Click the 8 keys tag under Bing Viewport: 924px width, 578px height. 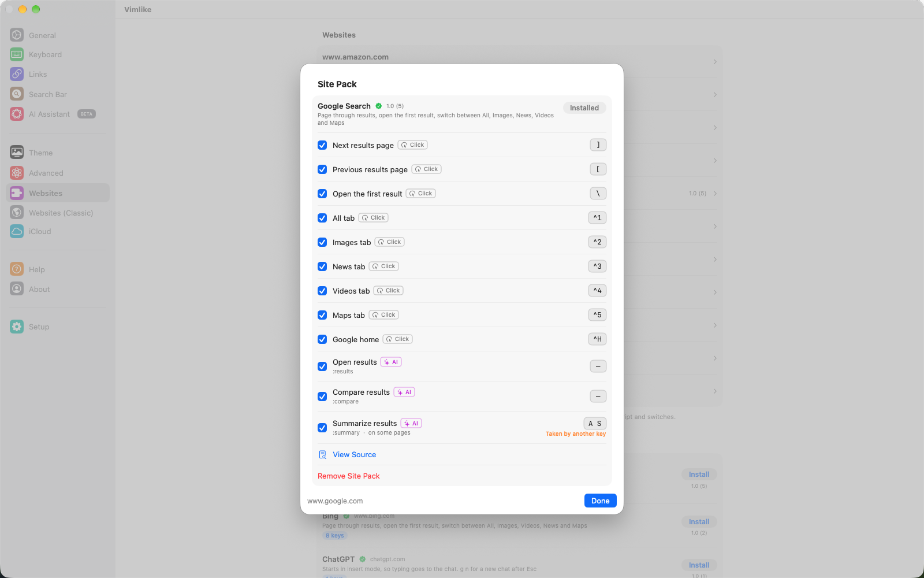click(x=335, y=536)
